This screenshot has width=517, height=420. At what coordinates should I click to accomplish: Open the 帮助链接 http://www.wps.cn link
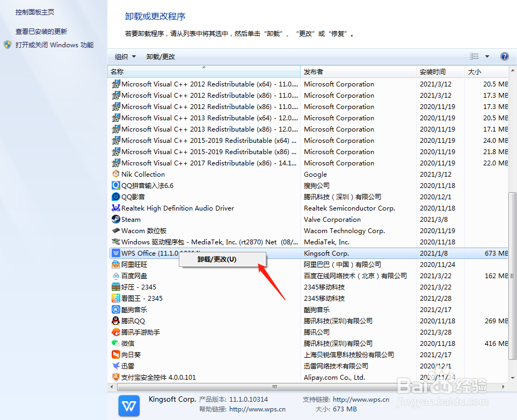(257, 409)
